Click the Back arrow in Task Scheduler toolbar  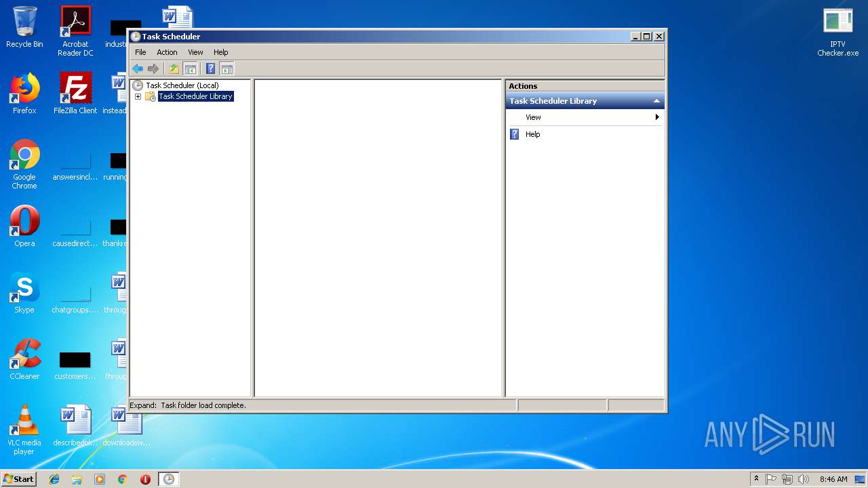(138, 68)
